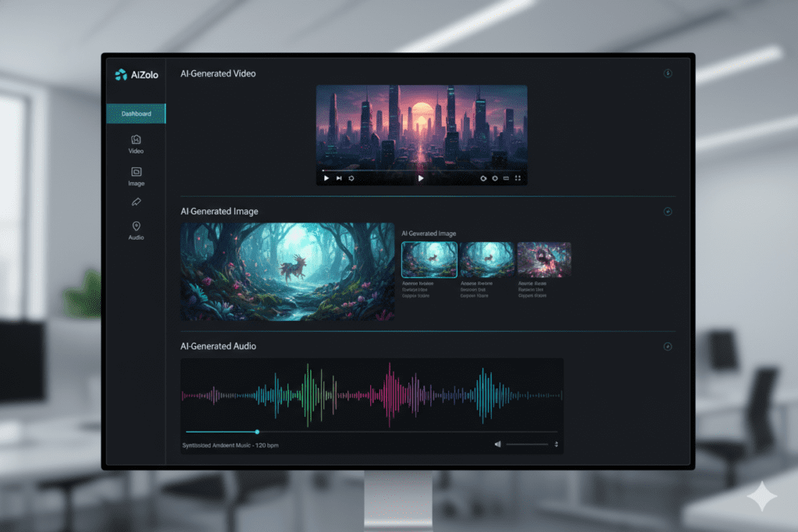Click the pin icon in sidebar
This screenshot has width=798, height=532.
(136, 203)
